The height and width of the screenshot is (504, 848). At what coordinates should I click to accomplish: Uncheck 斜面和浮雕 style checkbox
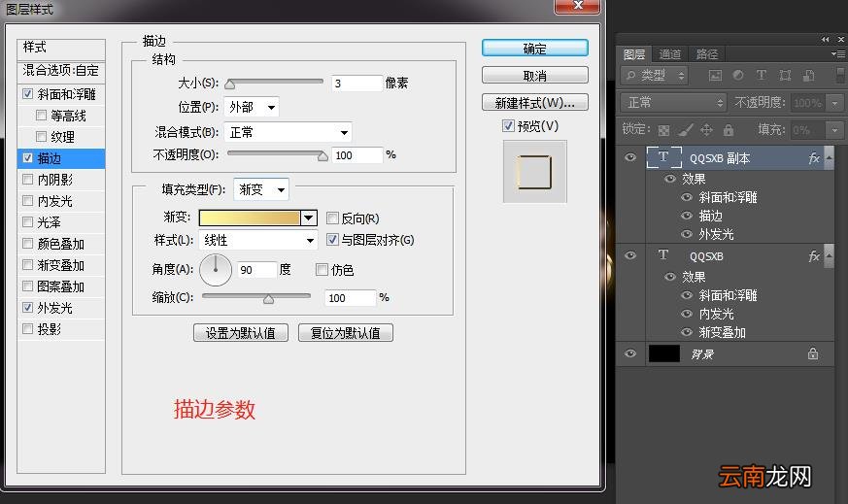click(27, 93)
